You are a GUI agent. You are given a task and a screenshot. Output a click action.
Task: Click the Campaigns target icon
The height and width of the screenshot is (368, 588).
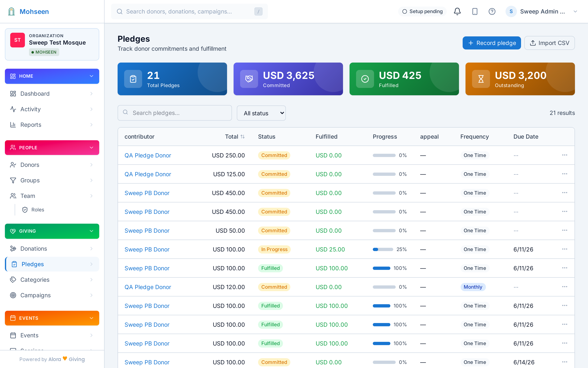[13, 295]
